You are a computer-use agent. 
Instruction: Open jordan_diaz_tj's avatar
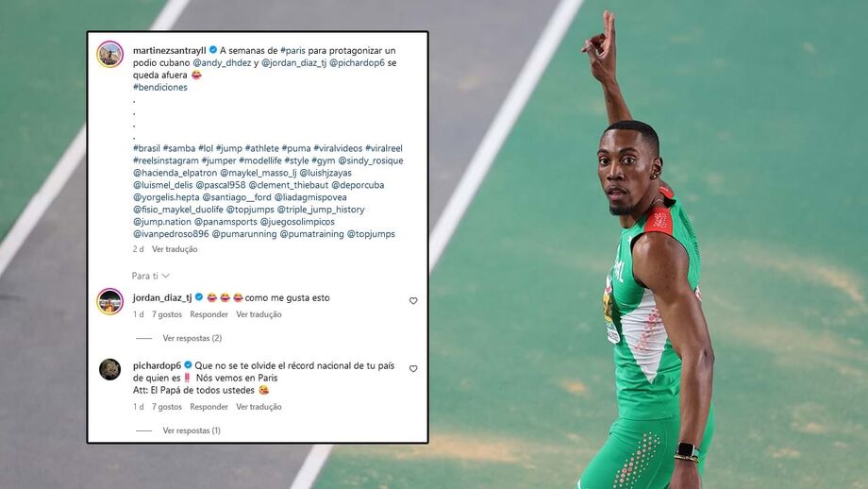(109, 301)
